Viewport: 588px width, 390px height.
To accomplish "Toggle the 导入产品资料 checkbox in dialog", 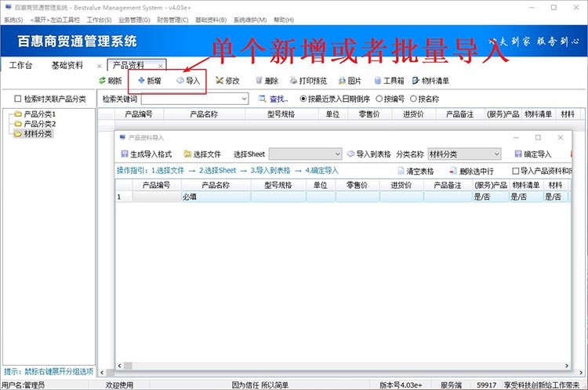I will pyautogui.click(x=516, y=171).
